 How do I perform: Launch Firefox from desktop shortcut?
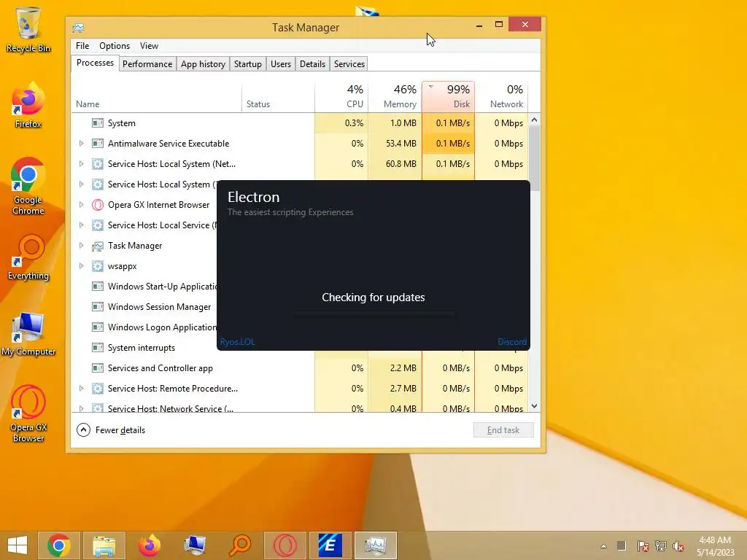pyautogui.click(x=28, y=105)
